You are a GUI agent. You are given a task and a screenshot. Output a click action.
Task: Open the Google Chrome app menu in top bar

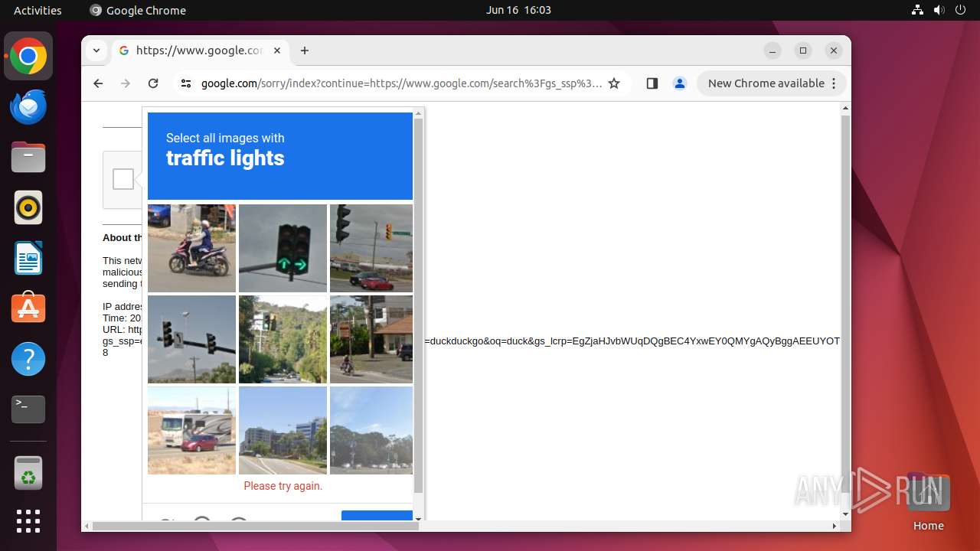[138, 10]
